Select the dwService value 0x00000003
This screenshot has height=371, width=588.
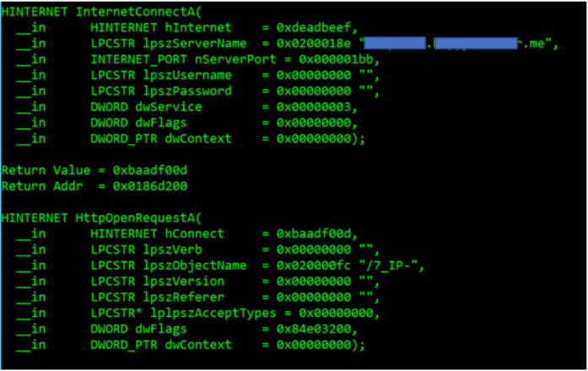pyautogui.click(x=314, y=107)
